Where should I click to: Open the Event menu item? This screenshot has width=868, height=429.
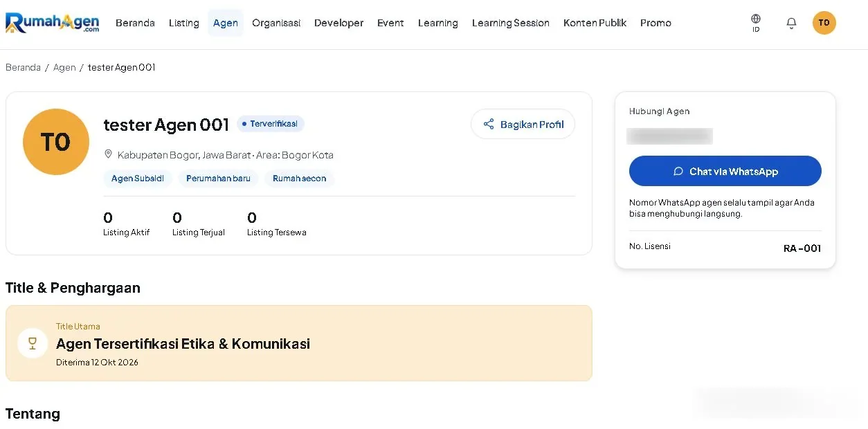click(390, 23)
